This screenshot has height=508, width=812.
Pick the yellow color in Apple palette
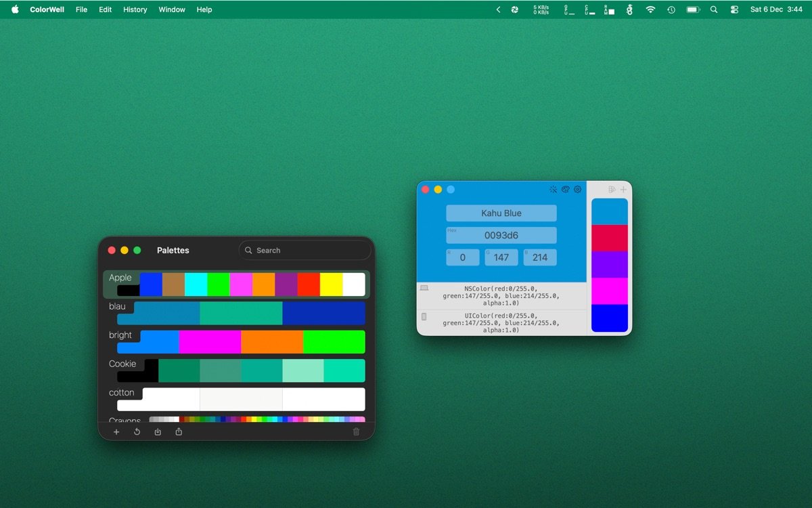(x=331, y=284)
